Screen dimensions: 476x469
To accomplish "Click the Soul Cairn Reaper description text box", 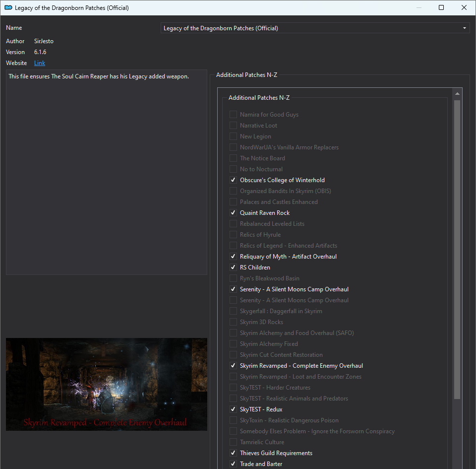I will [107, 172].
